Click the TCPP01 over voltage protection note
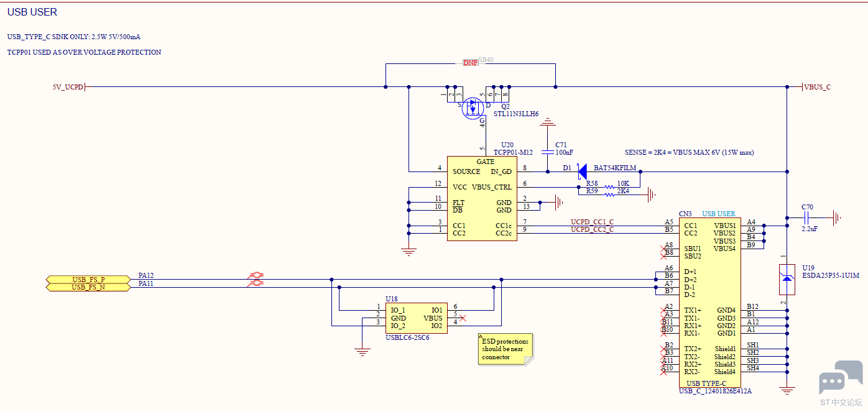This screenshot has height=412, width=868. coord(84,53)
